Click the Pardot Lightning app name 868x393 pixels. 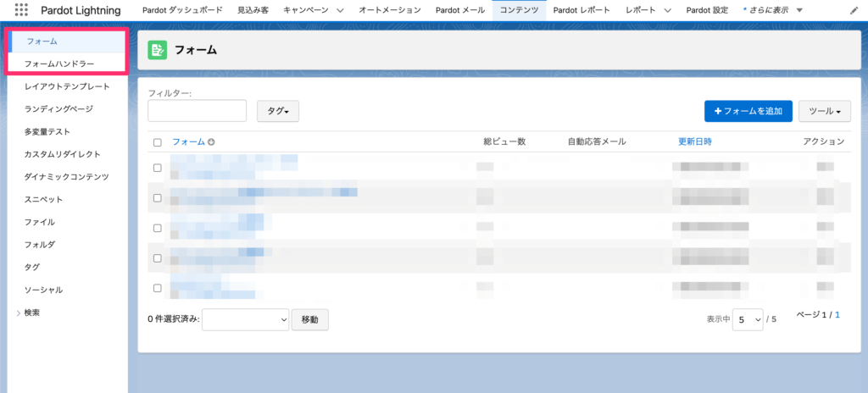click(x=81, y=10)
